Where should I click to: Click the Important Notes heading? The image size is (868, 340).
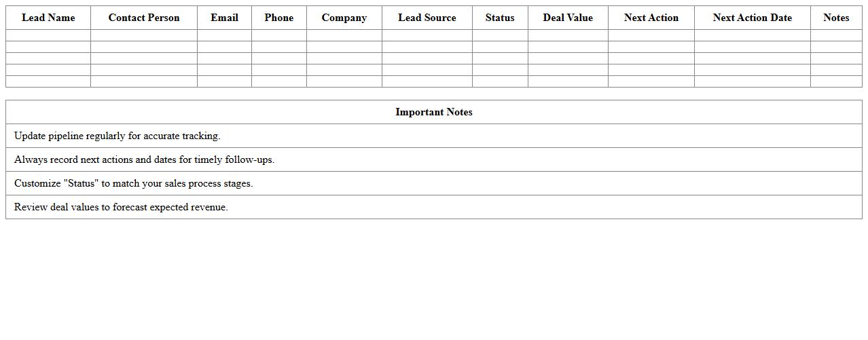434,112
